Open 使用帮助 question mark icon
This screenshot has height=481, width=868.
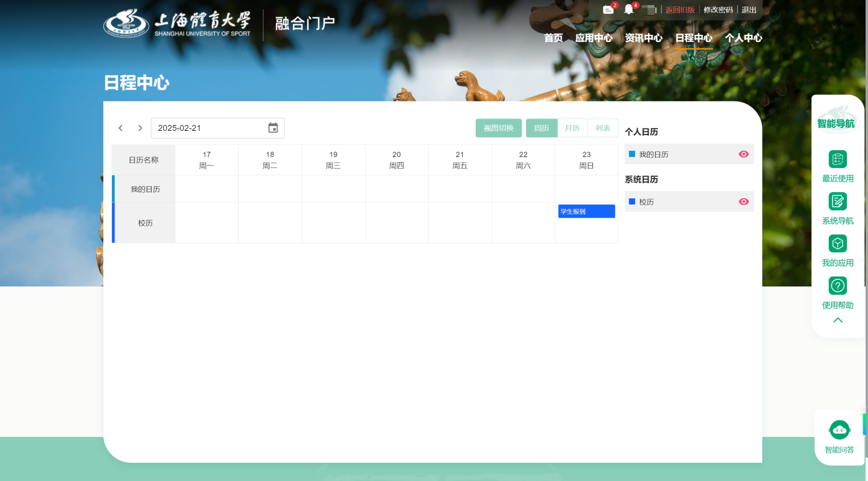(x=838, y=286)
